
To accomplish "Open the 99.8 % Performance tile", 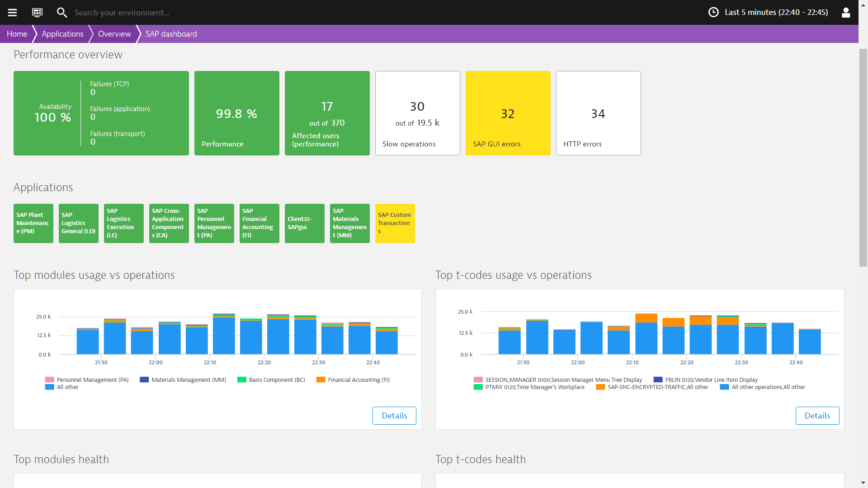I will coord(237,113).
